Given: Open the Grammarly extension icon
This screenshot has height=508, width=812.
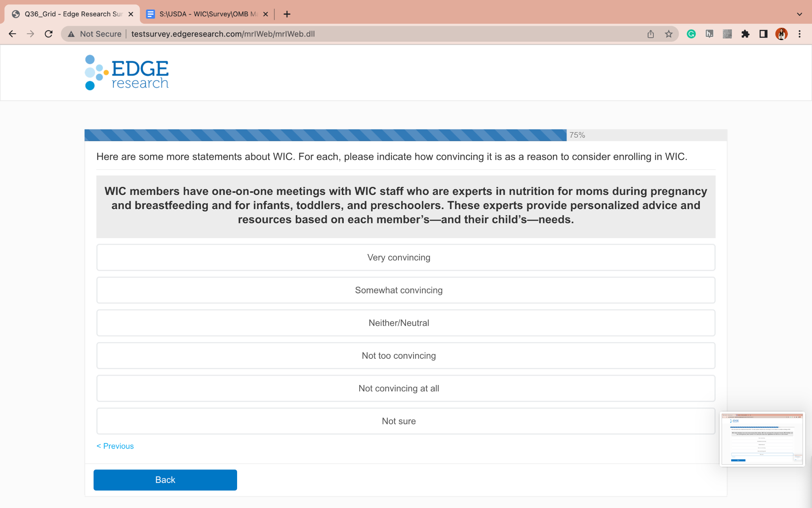Looking at the screenshot, I should (x=691, y=34).
